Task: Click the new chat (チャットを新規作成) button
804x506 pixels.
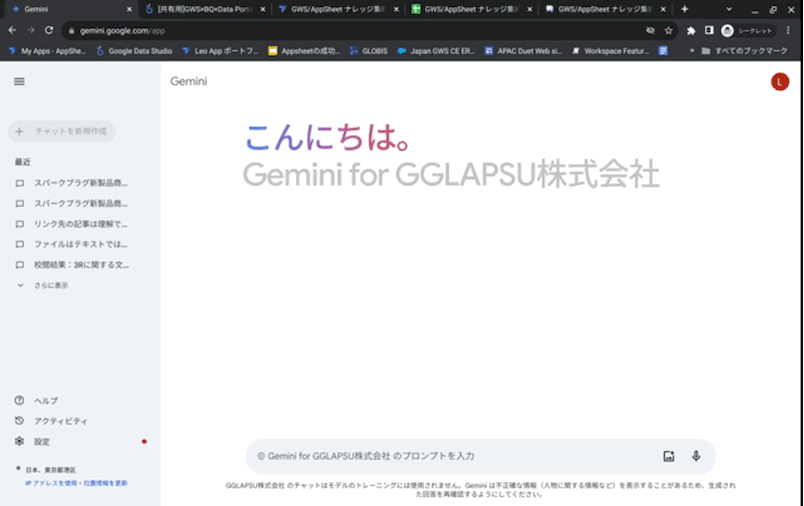Action: (62, 131)
